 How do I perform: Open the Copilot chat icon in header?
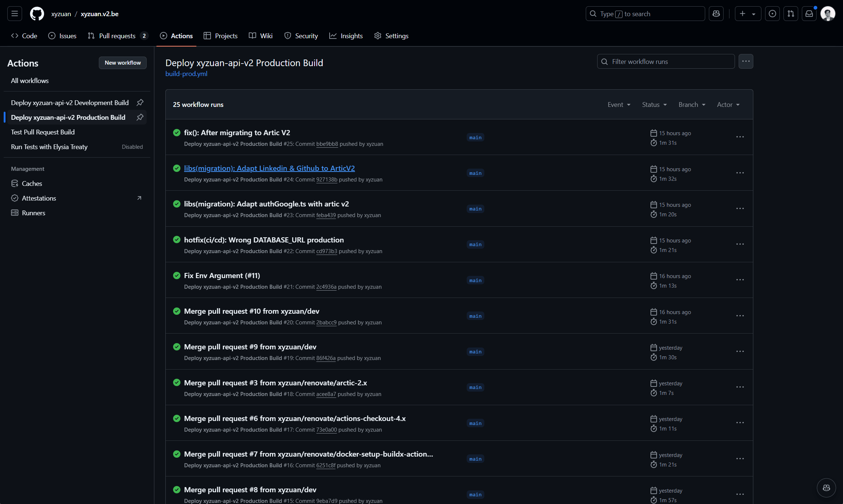[716, 14]
